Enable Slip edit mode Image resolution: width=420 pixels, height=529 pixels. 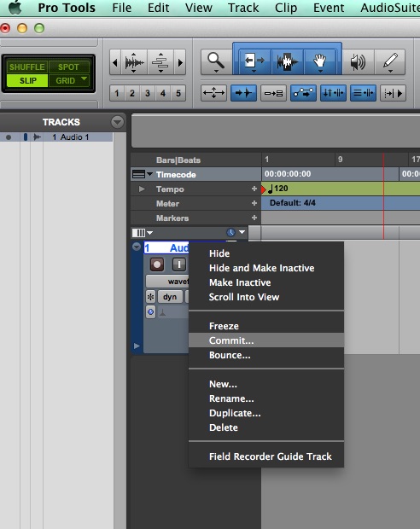(27, 81)
